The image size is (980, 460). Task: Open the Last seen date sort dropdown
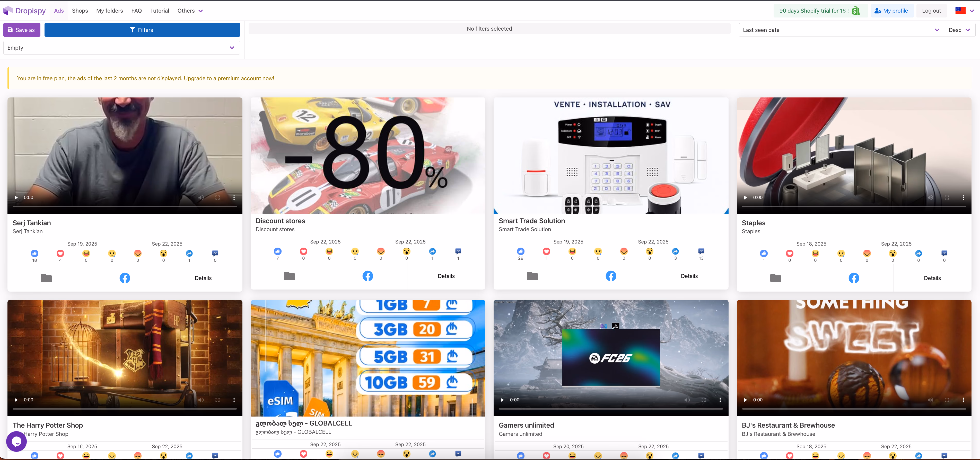click(x=841, y=30)
